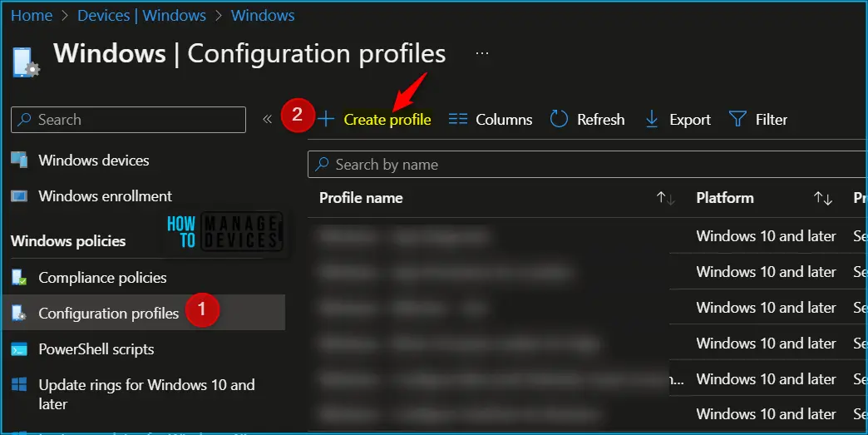Open Update rings for Windows 10 and later

pos(146,394)
